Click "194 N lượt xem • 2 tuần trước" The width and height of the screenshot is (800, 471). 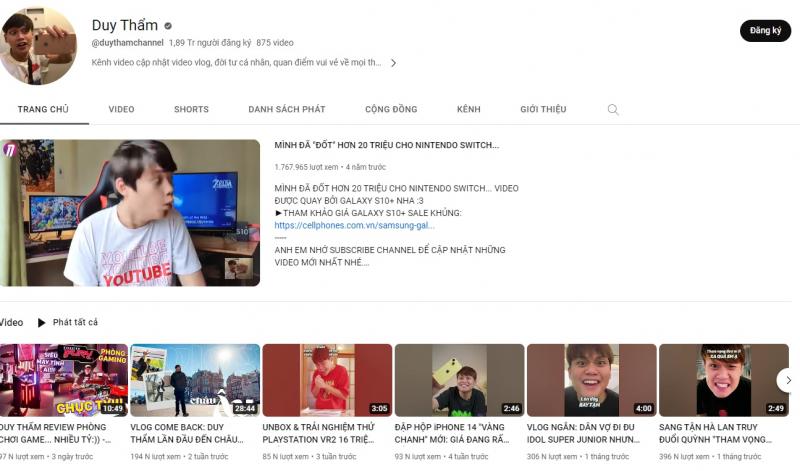click(x=179, y=456)
